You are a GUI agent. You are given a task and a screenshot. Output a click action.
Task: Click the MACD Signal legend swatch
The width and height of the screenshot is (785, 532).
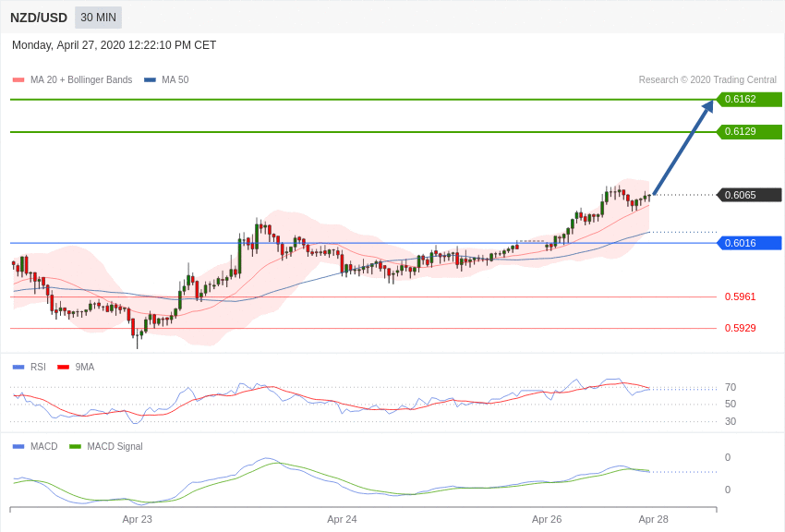point(75,446)
